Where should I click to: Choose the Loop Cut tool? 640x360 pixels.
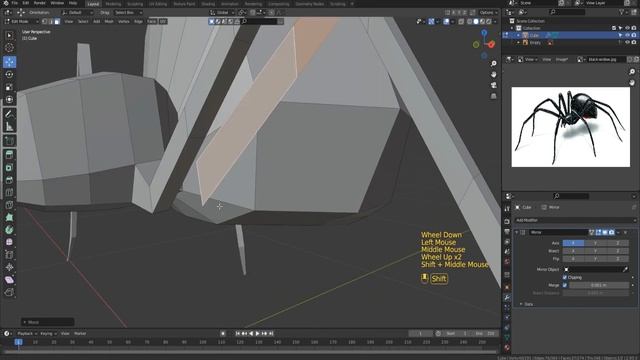(x=9, y=193)
